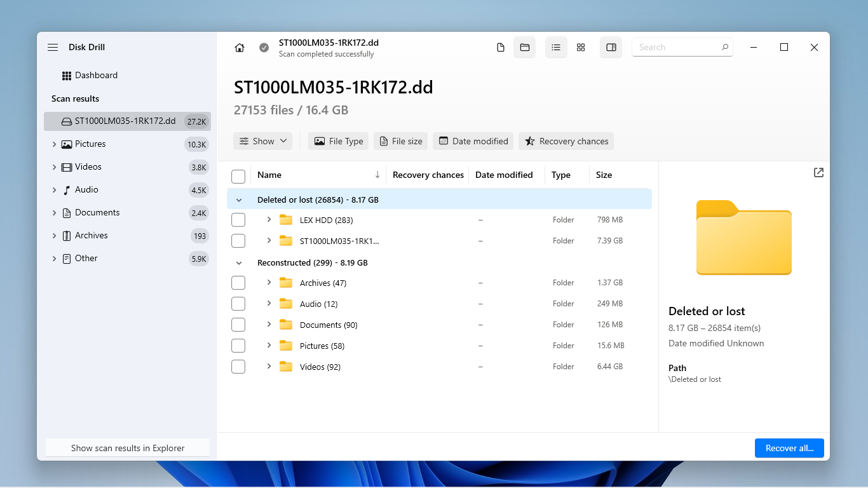Go to home via house icon
This screenshot has width=868, height=488.
coord(240,48)
